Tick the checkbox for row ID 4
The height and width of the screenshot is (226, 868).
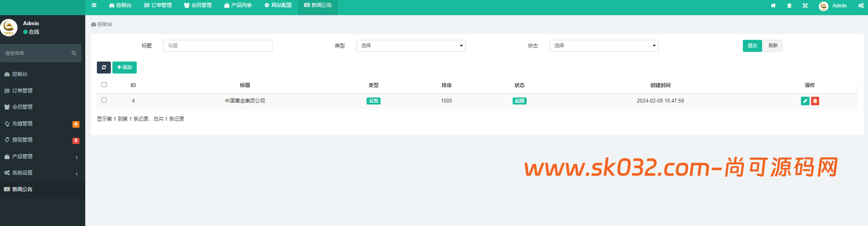pyautogui.click(x=104, y=100)
